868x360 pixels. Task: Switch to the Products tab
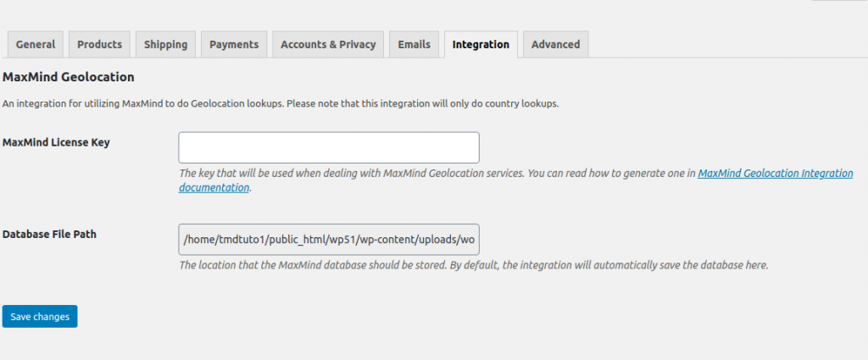click(x=100, y=45)
